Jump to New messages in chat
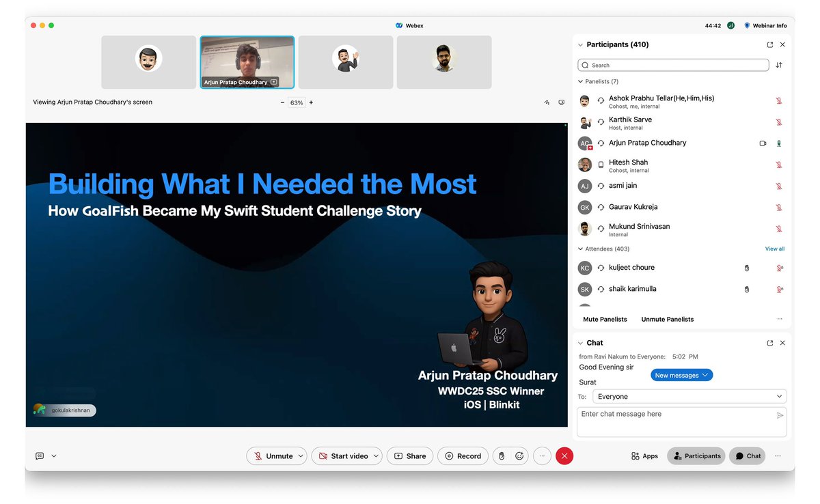 pyautogui.click(x=681, y=375)
